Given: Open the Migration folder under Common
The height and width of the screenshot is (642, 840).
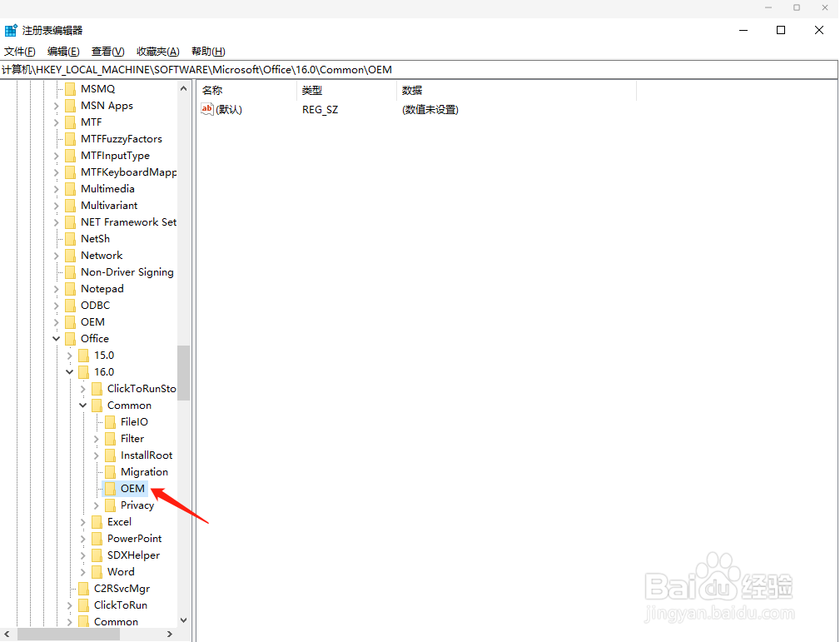Looking at the screenshot, I should pyautogui.click(x=142, y=471).
